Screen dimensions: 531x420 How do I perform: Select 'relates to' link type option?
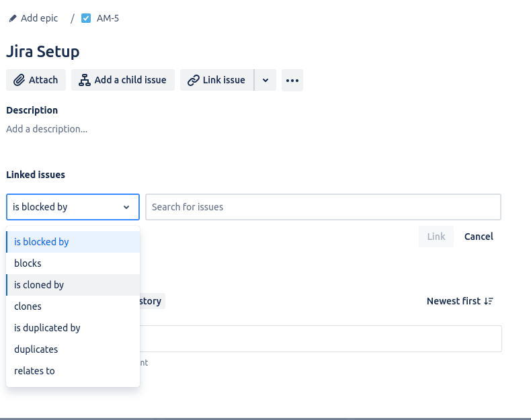pos(73,371)
